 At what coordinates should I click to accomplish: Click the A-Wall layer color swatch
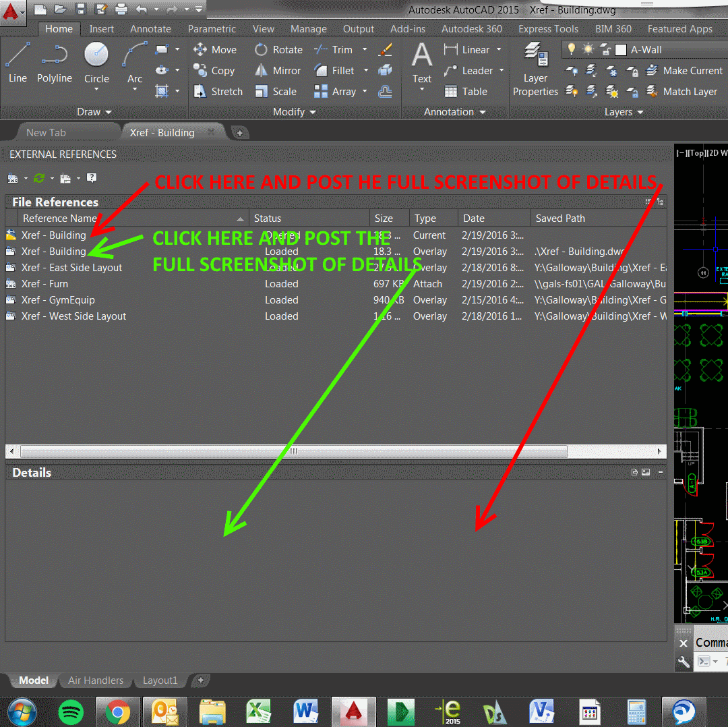[x=621, y=50]
